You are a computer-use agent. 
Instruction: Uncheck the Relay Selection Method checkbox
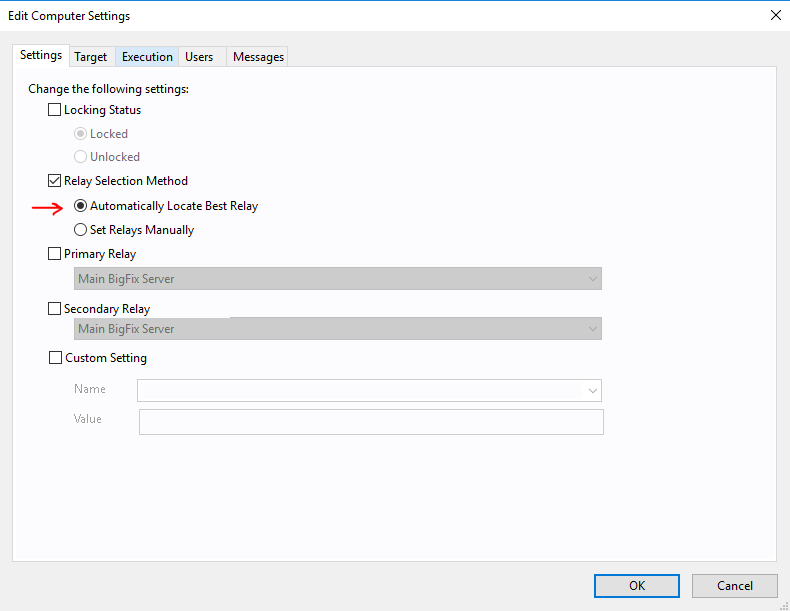click(54, 181)
